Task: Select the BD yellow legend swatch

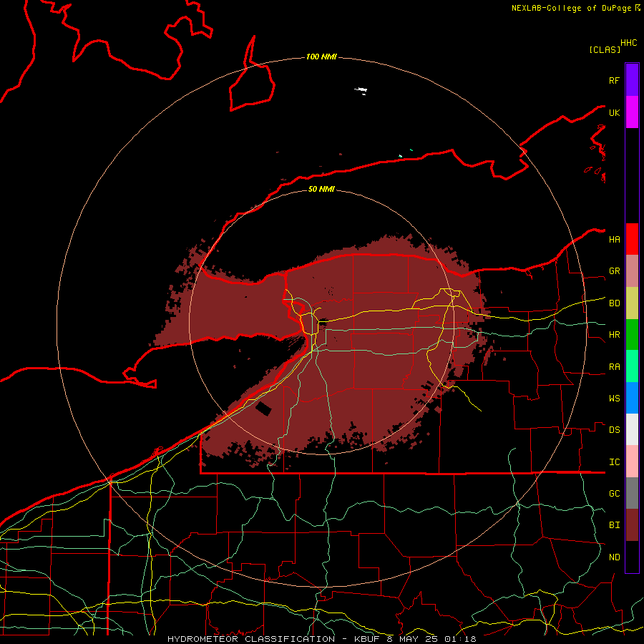Action: click(632, 303)
